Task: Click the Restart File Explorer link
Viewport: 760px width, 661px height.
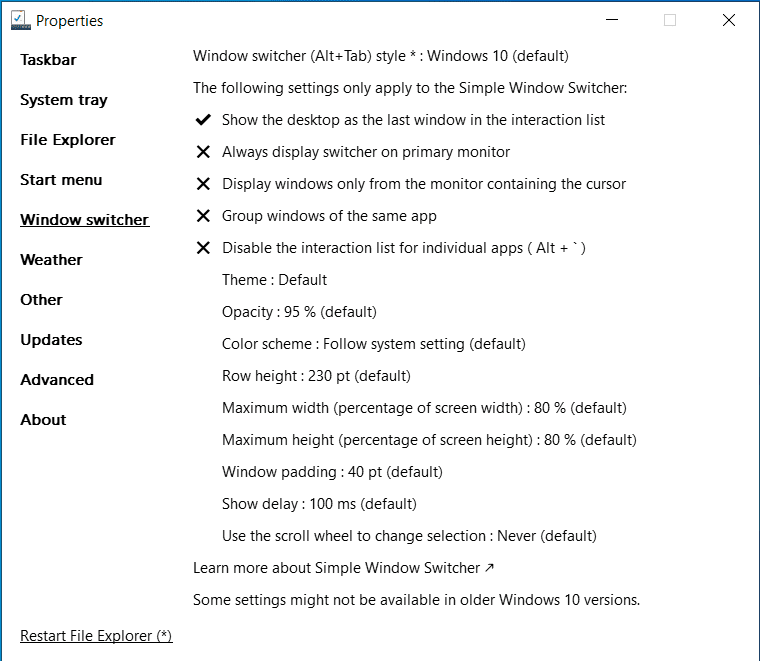Action: click(96, 636)
